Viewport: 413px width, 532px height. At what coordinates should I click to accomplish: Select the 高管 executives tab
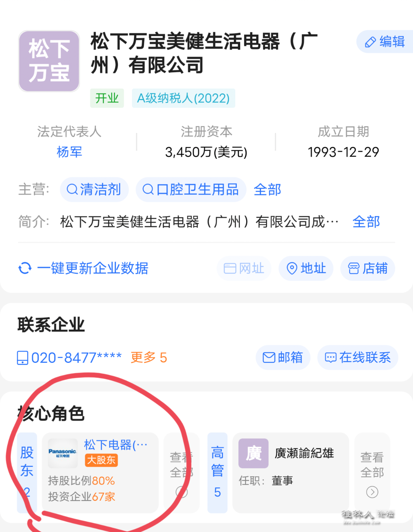pyautogui.click(x=217, y=472)
